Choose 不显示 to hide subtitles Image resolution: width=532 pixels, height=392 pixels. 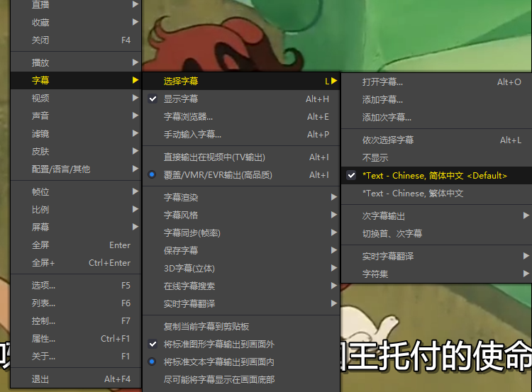(x=375, y=158)
